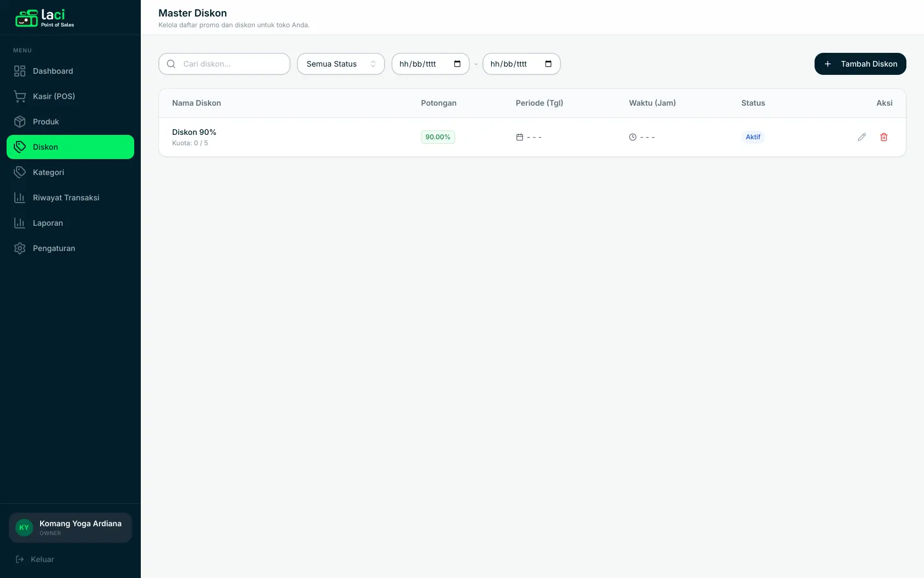Click the plus icon on Tambah Diskon
The image size is (924, 578).
coord(828,64)
